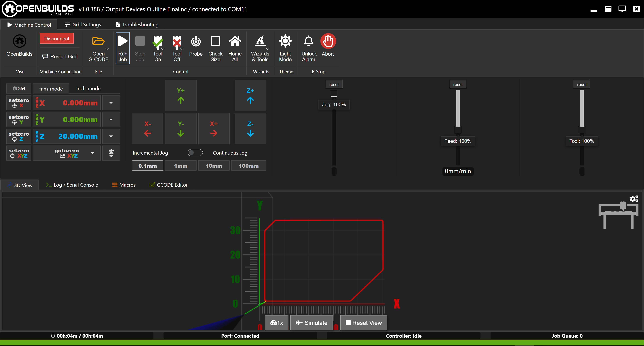This screenshot has width=644, height=346.
Task: Click setzero X button
Action: (19, 103)
